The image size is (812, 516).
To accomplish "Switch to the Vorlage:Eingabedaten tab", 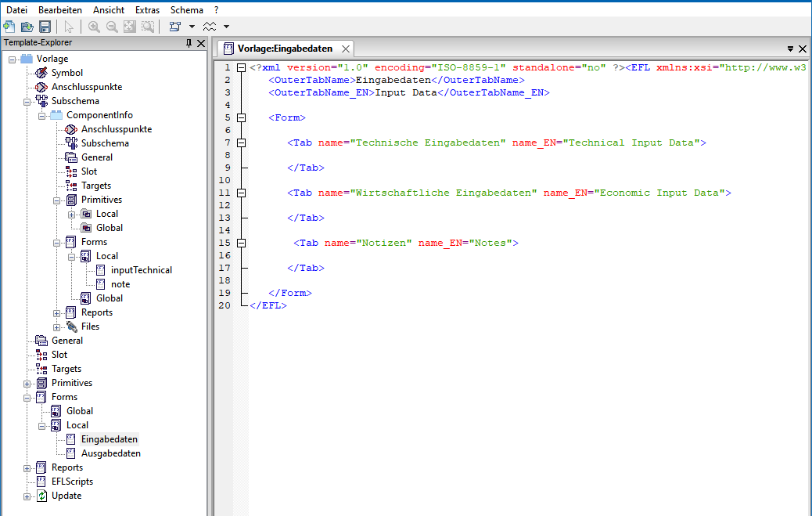I will pyautogui.click(x=285, y=49).
